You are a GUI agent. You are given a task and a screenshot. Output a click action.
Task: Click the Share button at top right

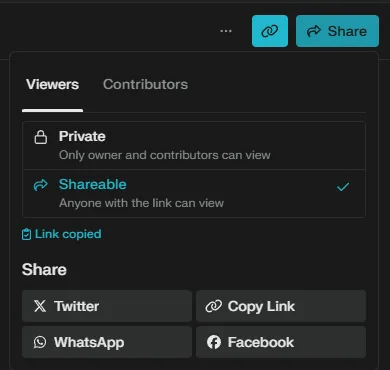point(337,31)
